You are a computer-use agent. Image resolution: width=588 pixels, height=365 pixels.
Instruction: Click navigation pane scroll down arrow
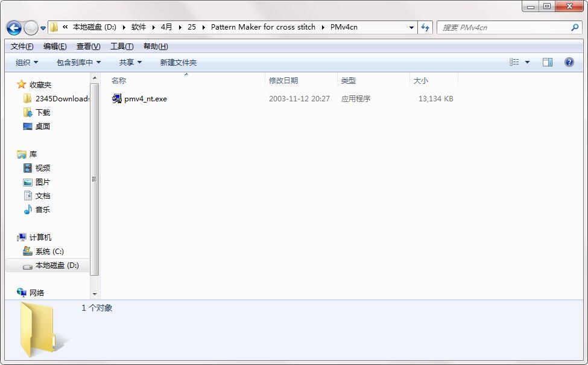tap(95, 294)
